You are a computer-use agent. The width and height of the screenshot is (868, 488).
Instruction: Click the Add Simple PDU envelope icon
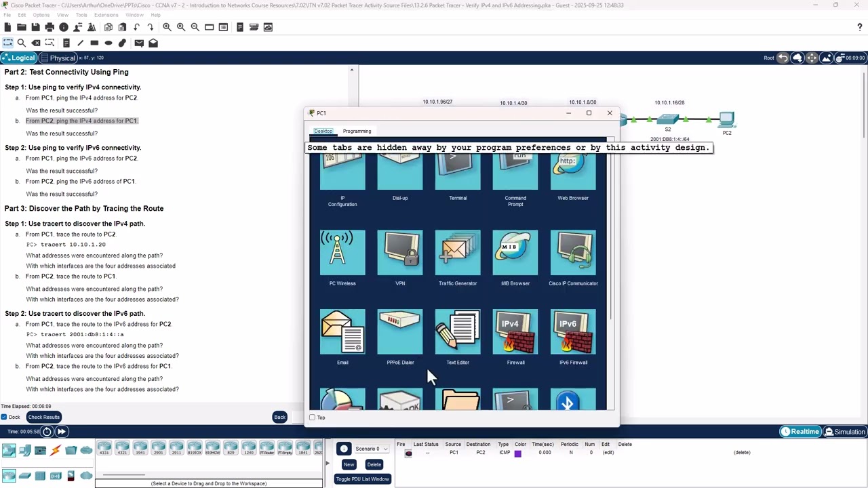[x=139, y=43]
